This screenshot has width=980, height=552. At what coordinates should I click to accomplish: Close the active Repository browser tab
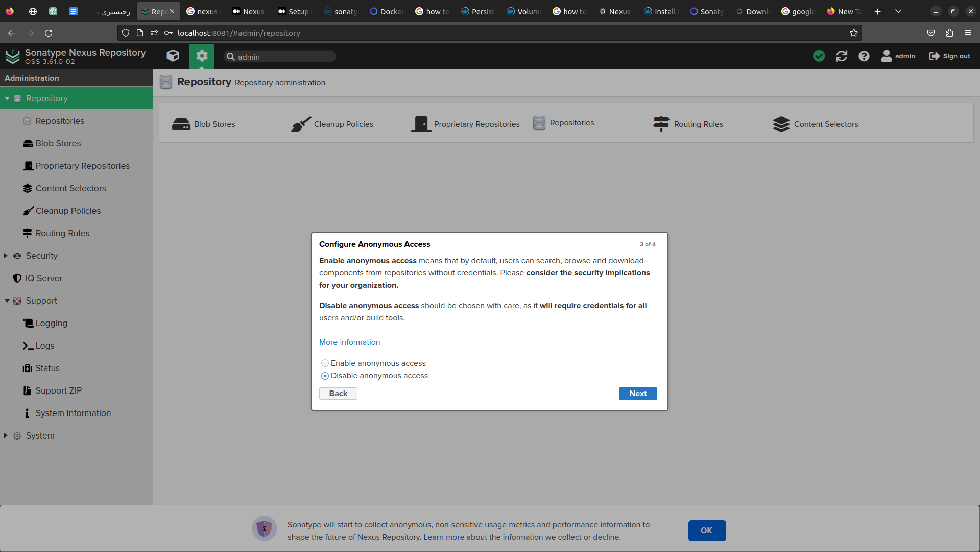point(172,11)
